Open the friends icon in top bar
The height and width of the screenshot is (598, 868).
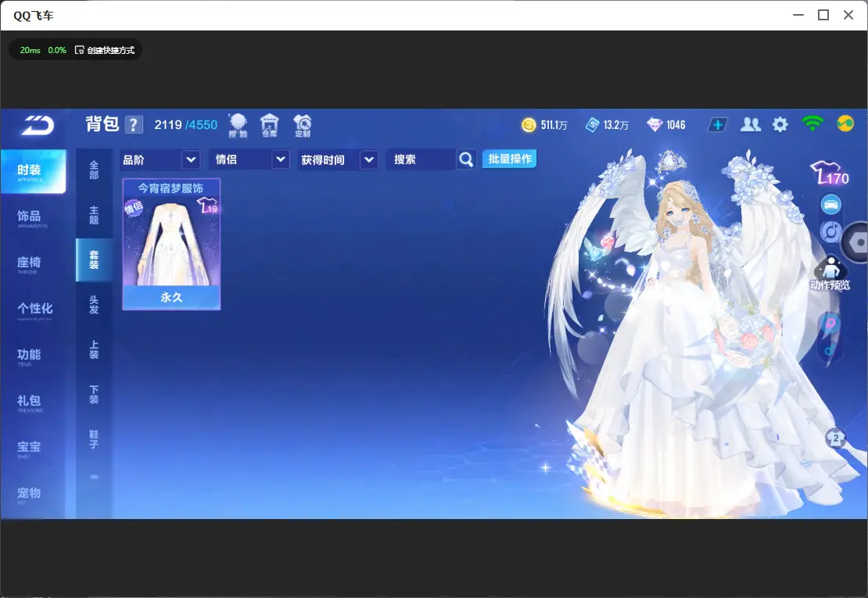pyautogui.click(x=750, y=125)
